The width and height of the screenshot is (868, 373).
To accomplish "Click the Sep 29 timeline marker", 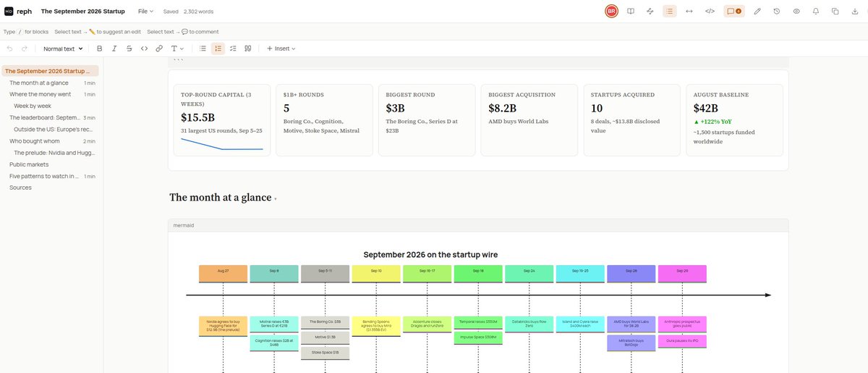I will 682,273.
